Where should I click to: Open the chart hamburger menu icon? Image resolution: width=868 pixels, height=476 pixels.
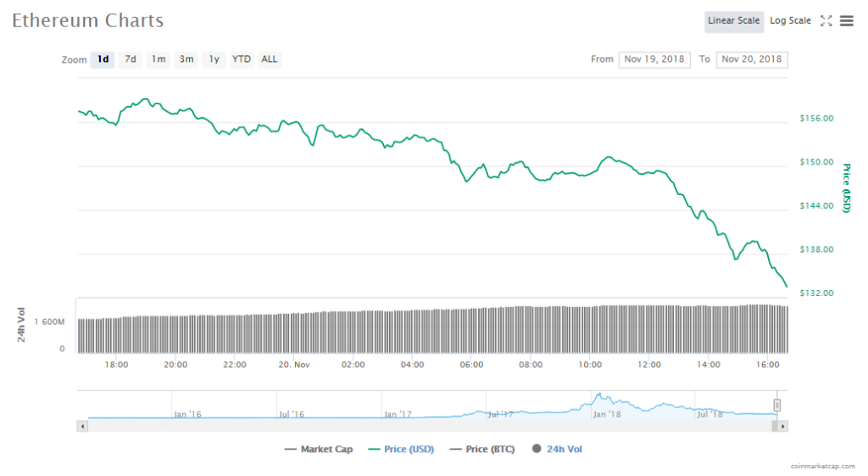coord(846,21)
